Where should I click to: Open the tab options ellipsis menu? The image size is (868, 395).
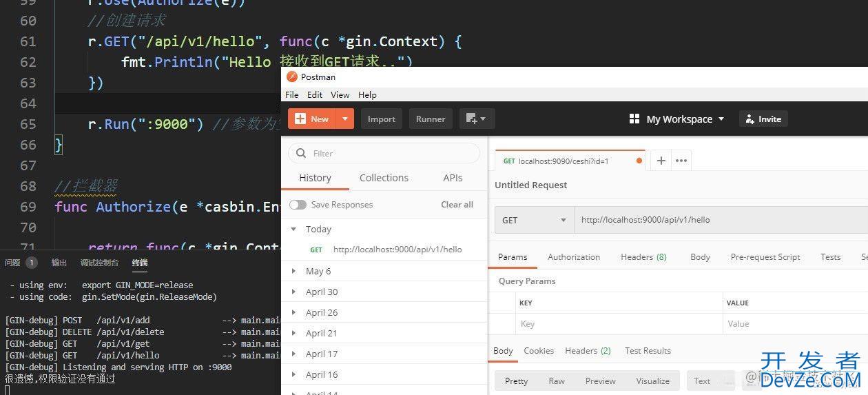click(681, 161)
